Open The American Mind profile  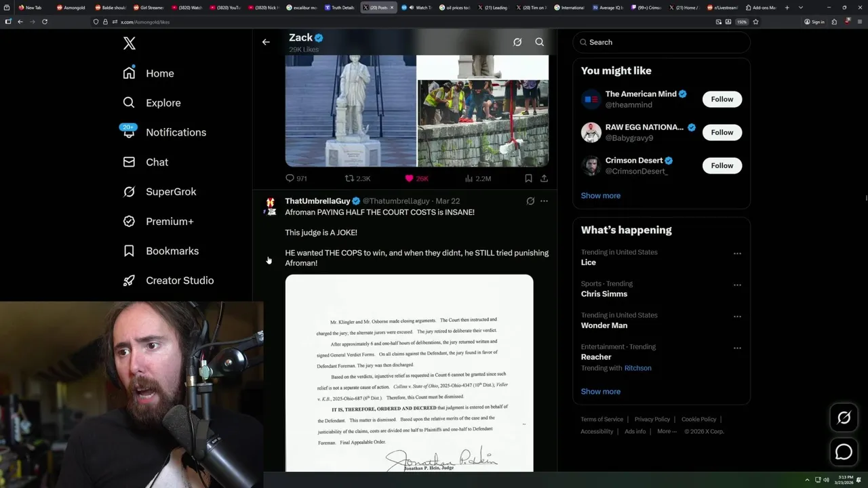640,94
